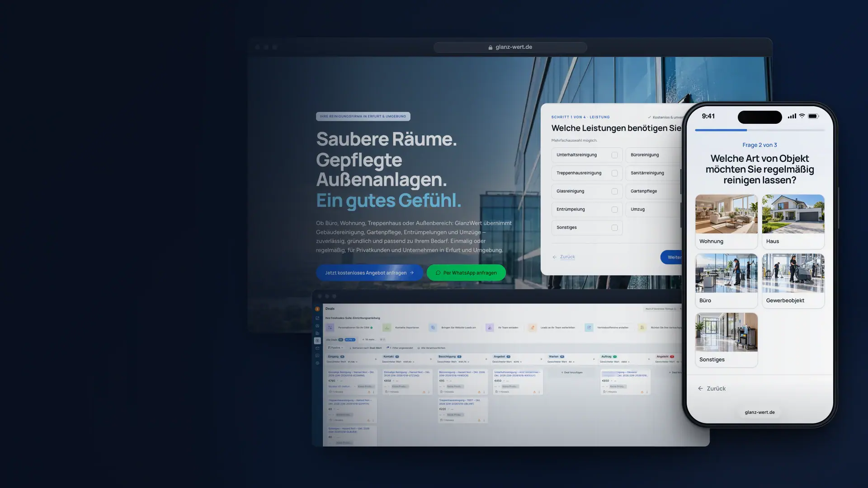Image resolution: width=868 pixels, height=488 pixels.
Task: Open three-dot menu on the €658 deal card
Action: coord(429,392)
